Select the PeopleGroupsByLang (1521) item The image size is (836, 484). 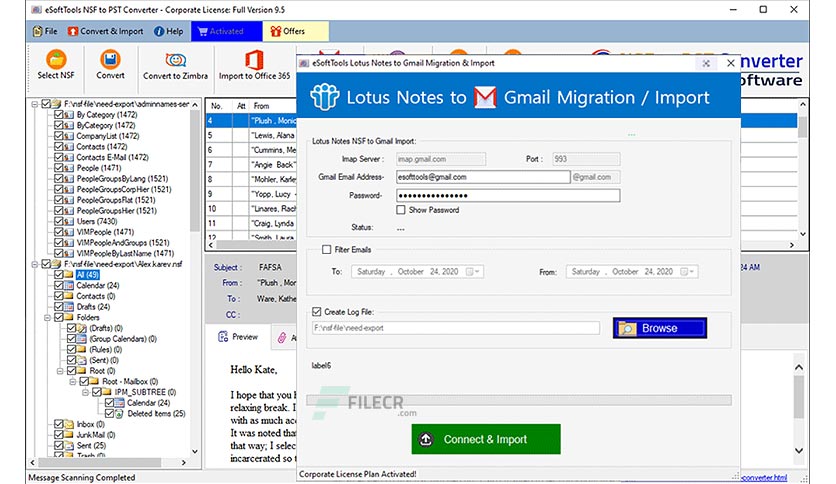(x=122, y=179)
